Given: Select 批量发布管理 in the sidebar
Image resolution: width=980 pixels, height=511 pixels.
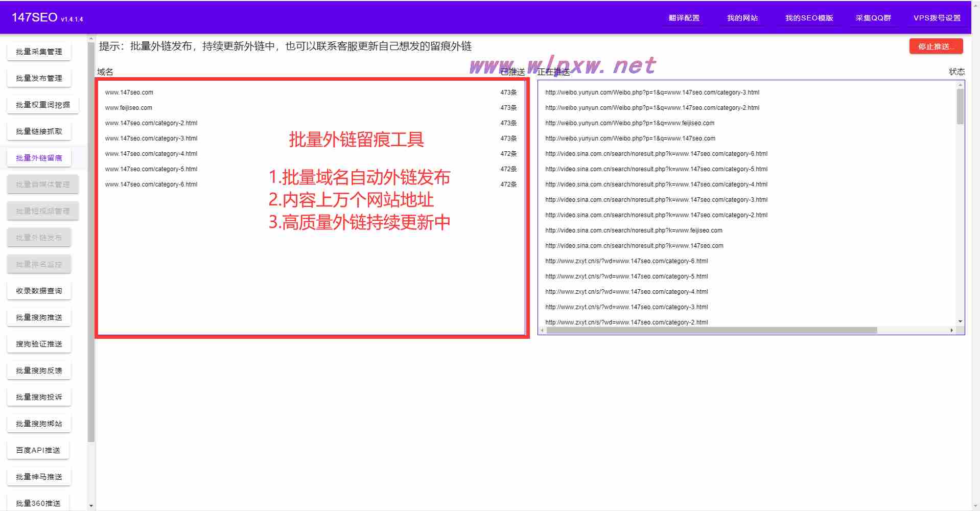Looking at the screenshot, I should coord(39,78).
